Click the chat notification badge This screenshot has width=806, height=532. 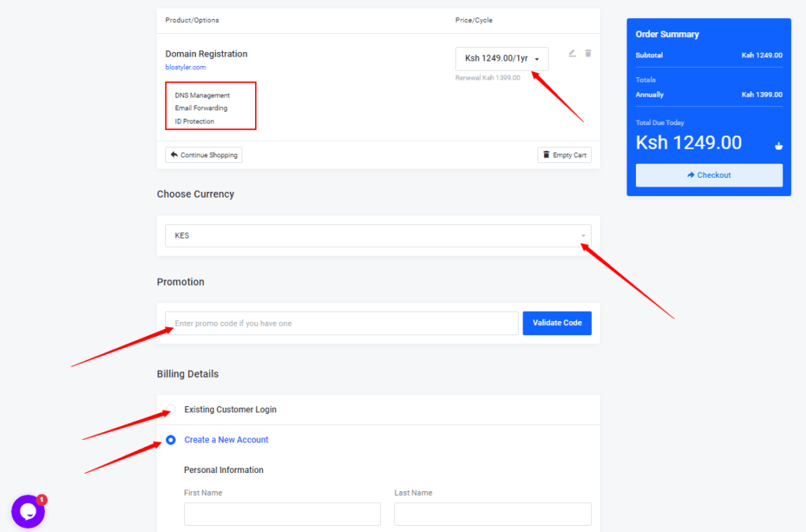43,499
